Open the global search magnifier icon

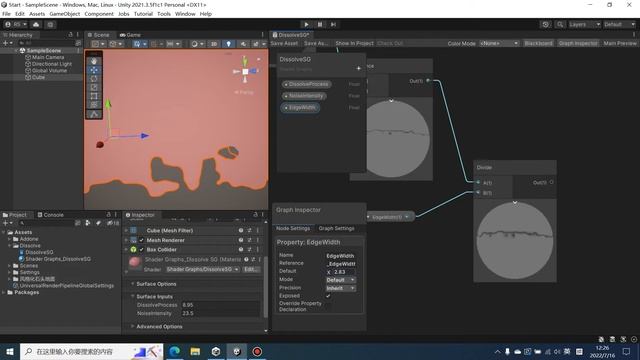pyautogui.click(x=560, y=24)
